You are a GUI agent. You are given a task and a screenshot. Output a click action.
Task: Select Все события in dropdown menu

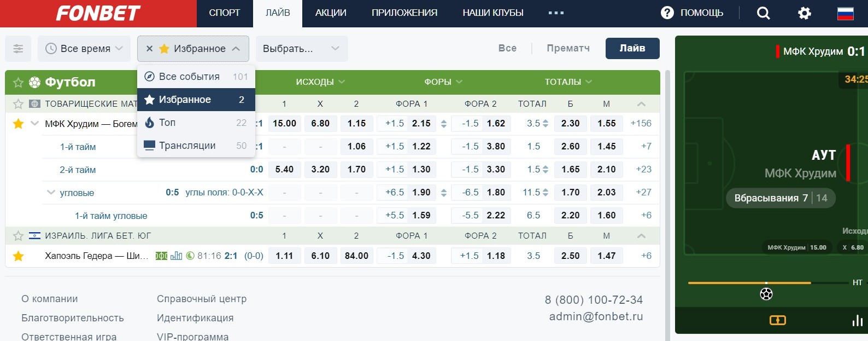pyautogui.click(x=196, y=77)
